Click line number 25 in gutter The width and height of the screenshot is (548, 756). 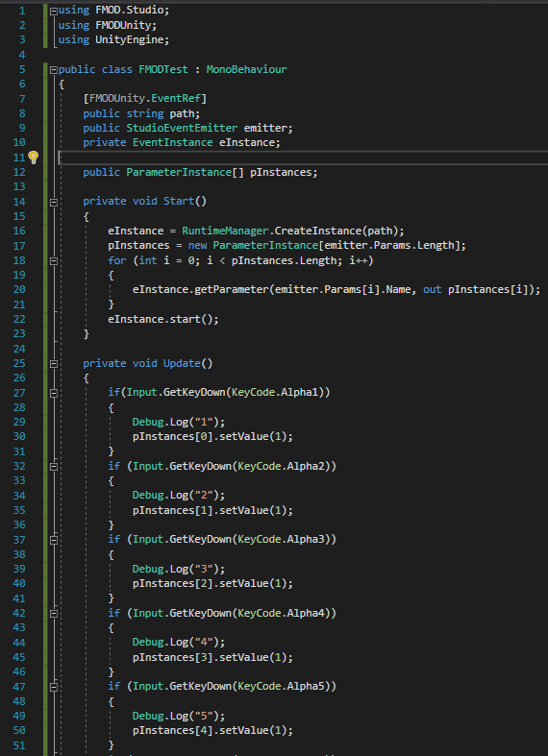tap(19, 363)
